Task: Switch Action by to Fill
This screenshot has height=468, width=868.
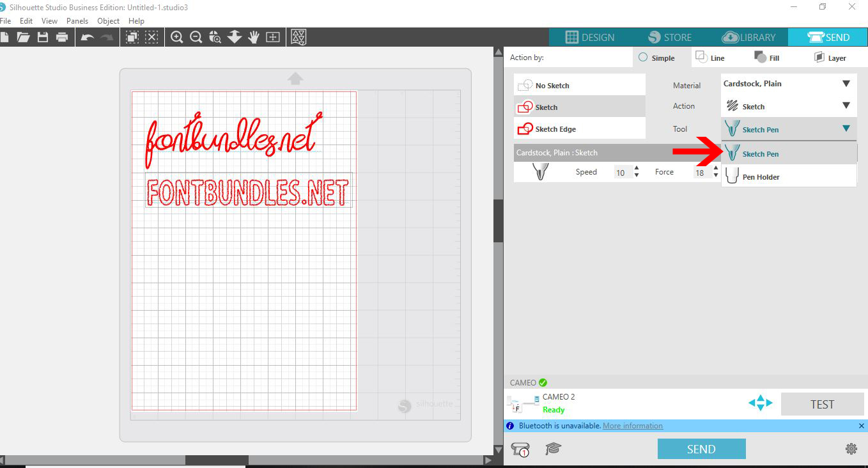Action: tap(767, 58)
